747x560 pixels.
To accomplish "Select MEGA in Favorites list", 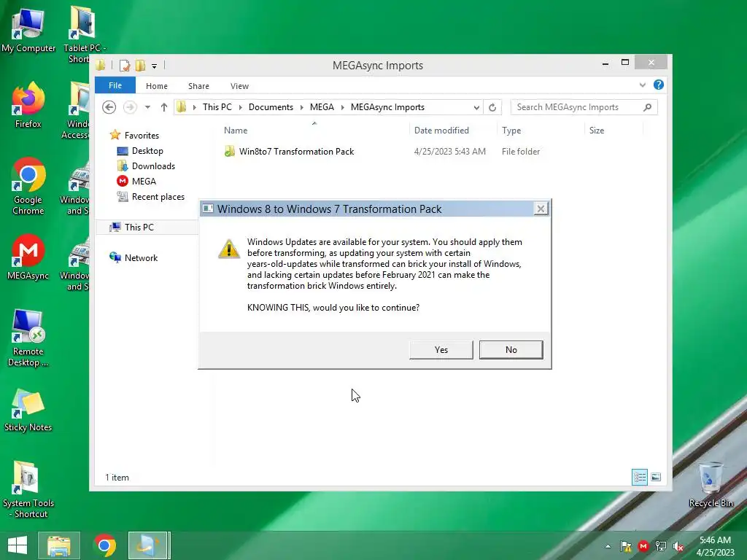I will pyautogui.click(x=144, y=182).
